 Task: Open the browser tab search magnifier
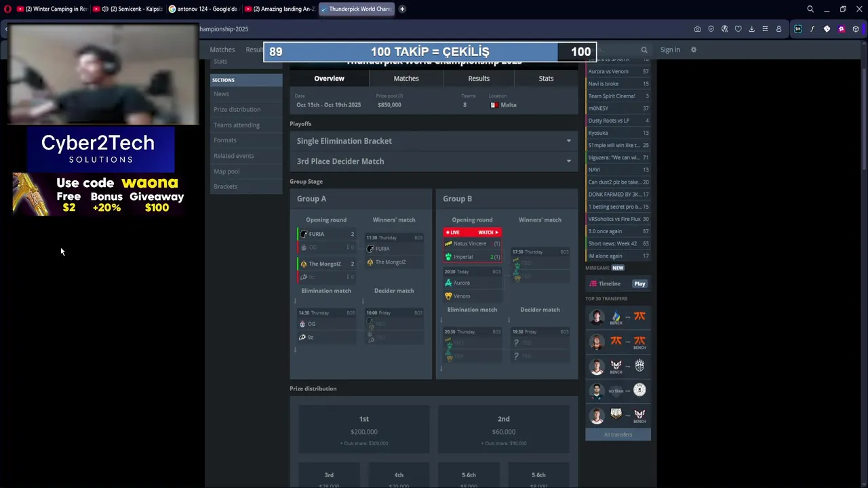pyautogui.click(x=810, y=9)
